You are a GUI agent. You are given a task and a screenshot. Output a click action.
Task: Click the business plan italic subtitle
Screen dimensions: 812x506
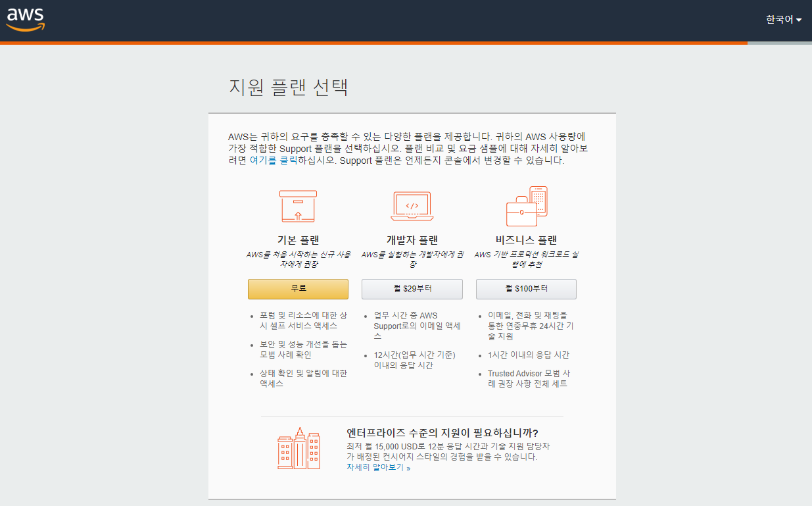[x=526, y=259]
